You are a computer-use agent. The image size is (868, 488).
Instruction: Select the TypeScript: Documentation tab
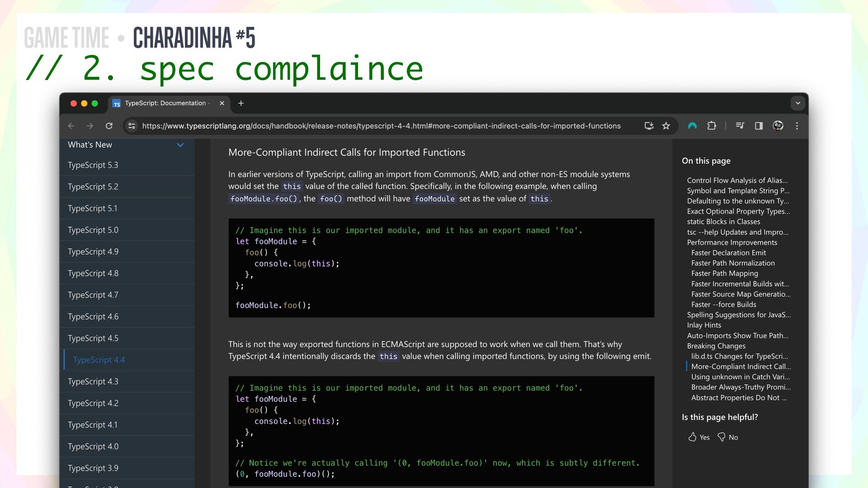(x=169, y=103)
